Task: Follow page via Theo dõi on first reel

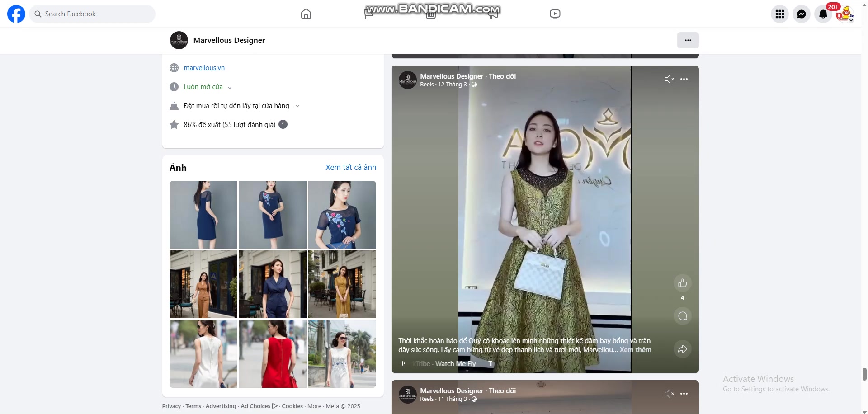Action: click(x=502, y=76)
